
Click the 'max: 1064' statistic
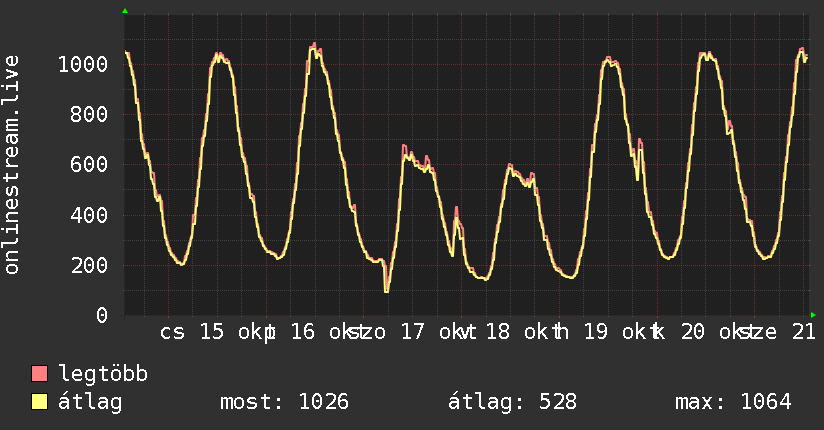pyautogui.click(x=733, y=402)
